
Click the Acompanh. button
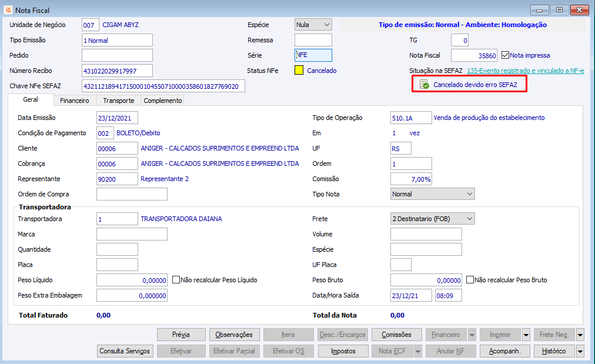[504, 351]
